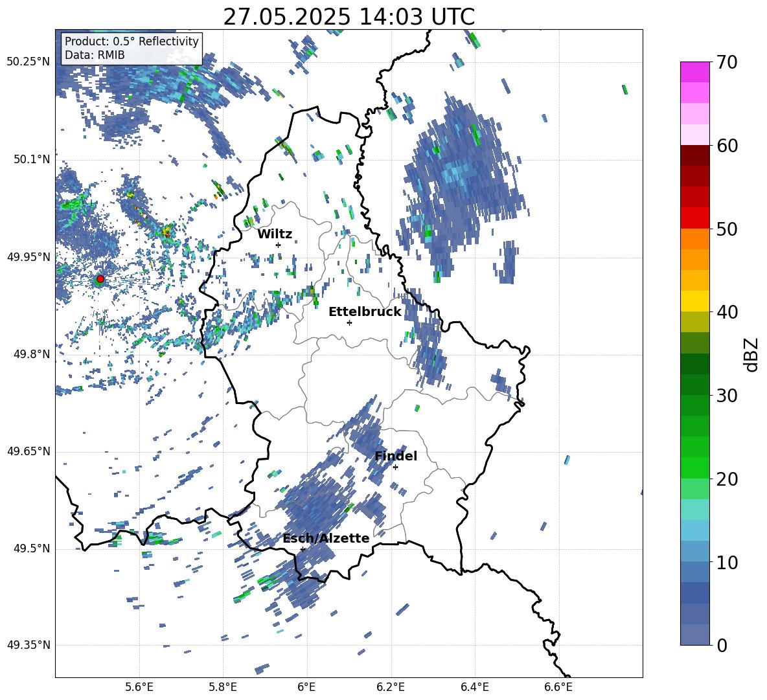Click the cross marker below Wiltz
This screenshot has height=700, width=767.
(279, 245)
